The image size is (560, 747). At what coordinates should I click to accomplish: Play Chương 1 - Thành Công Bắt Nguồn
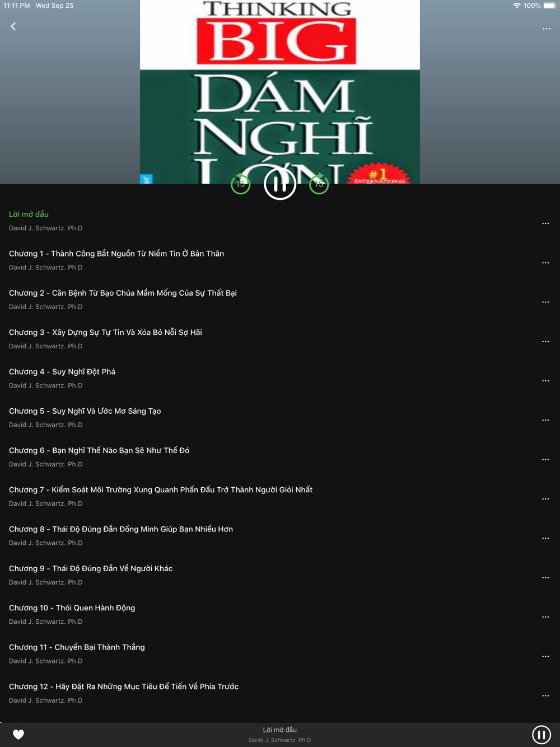116,254
